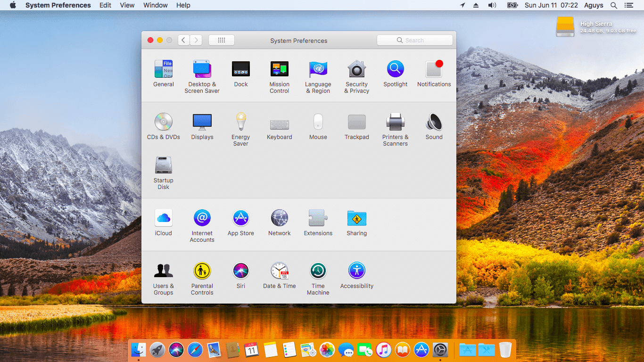Go back with the left chevron button
This screenshot has height=362, width=644.
click(184, 40)
